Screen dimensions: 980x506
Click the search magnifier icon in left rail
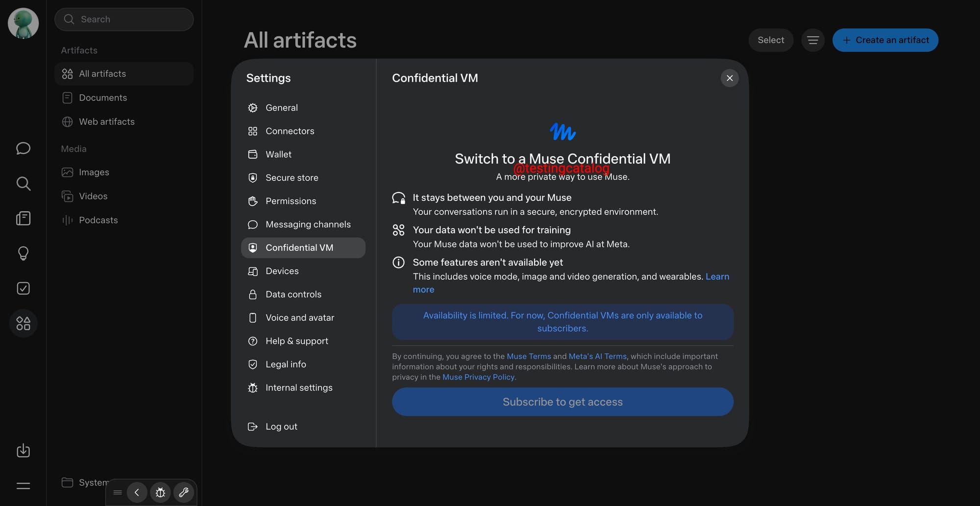[23, 184]
